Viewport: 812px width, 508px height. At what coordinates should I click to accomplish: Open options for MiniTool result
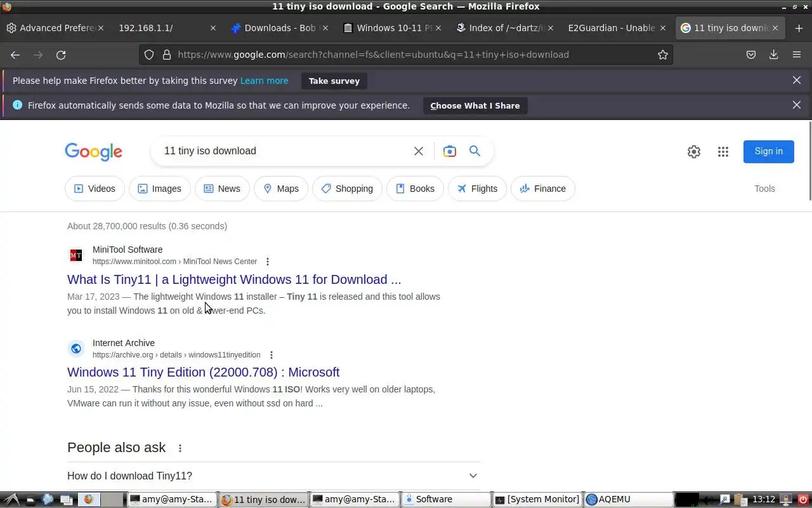coord(268,262)
